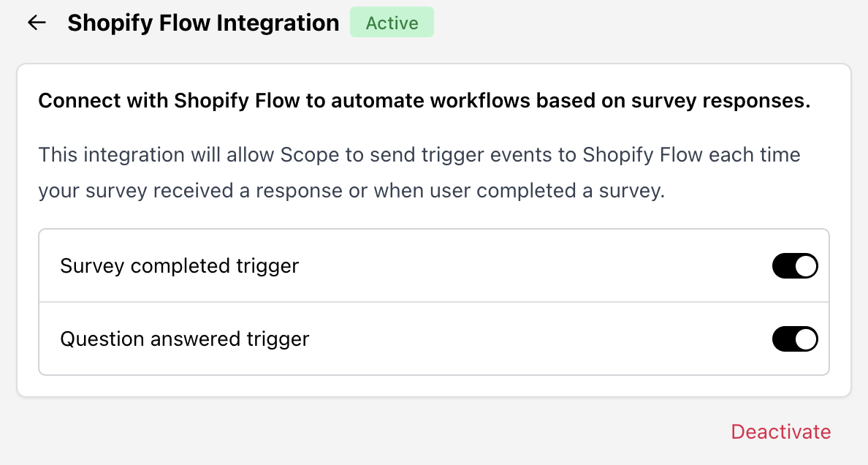Select the Survey completed trigger row
Image resolution: width=868 pixels, height=465 pixels.
365,265
